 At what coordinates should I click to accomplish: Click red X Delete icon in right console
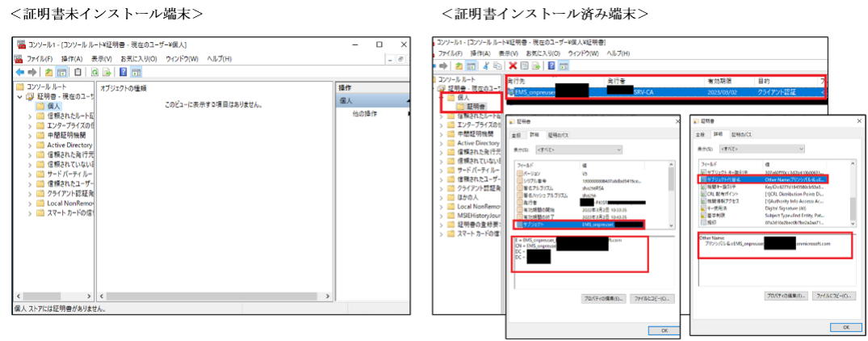pos(513,65)
